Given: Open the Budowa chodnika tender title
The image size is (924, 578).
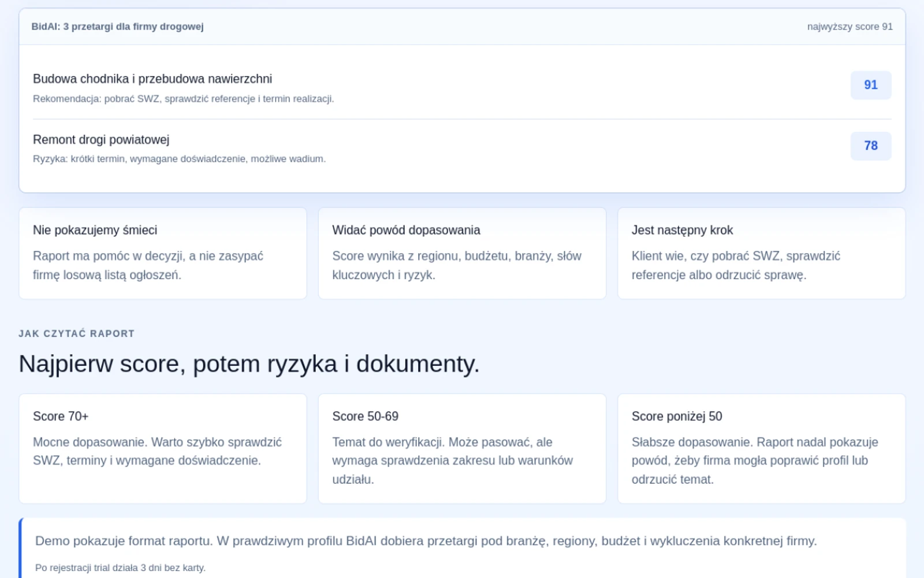Looking at the screenshot, I should click(152, 79).
